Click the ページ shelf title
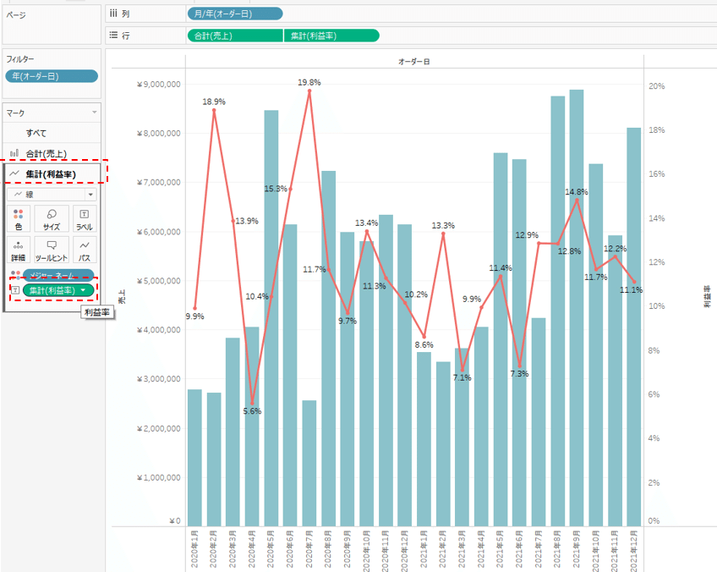The width and height of the screenshot is (728, 572). tap(16, 15)
